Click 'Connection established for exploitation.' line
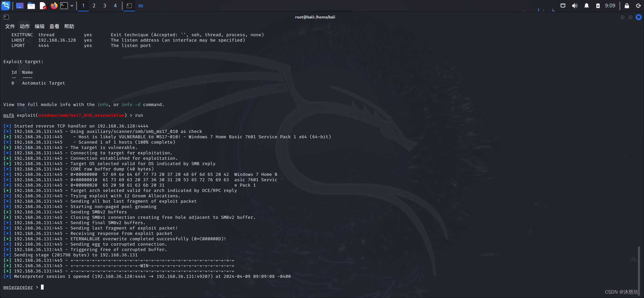The height and width of the screenshot is (298, 644). click(91, 158)
